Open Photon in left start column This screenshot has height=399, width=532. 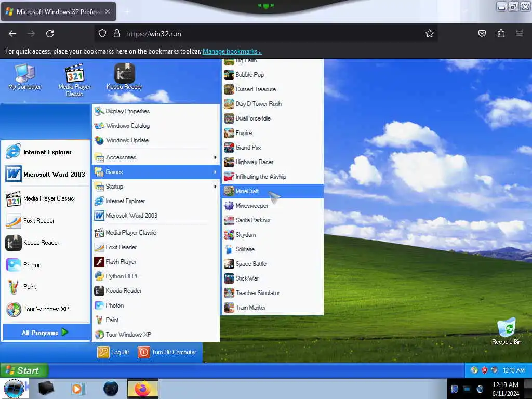click(46, 264)
